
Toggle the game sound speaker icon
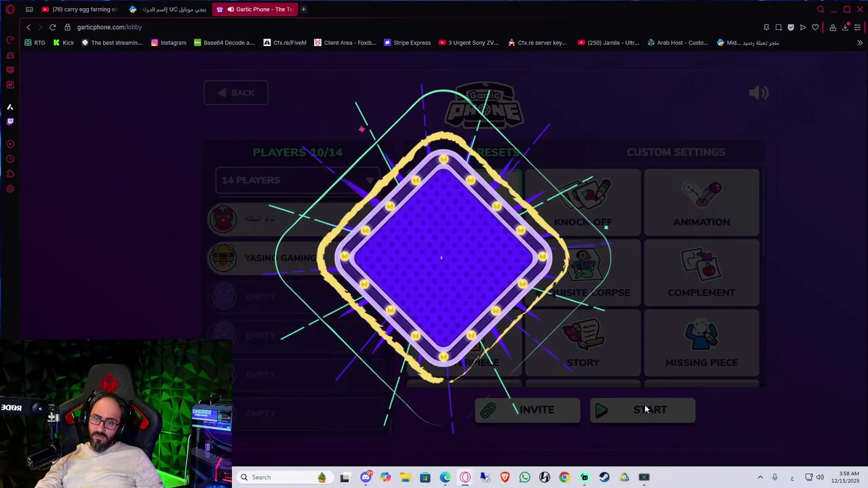[758, 93]
